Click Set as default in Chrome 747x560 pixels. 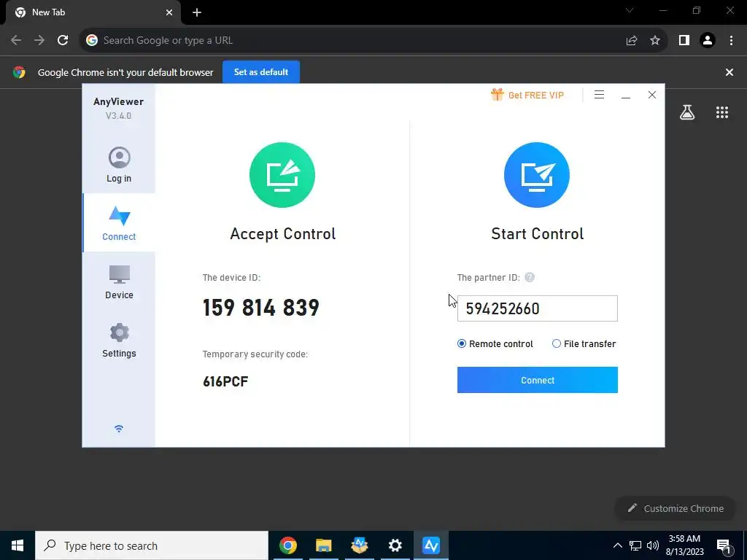click(x=261, y=72)
